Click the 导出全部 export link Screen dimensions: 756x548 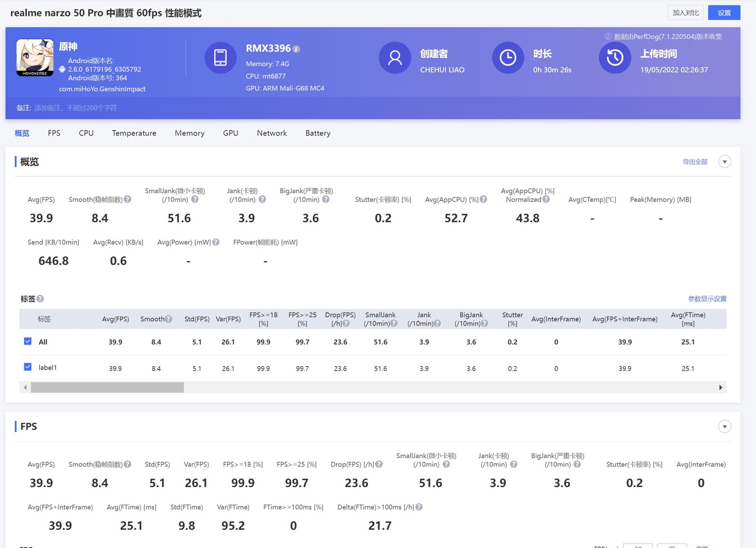point(695,162)
